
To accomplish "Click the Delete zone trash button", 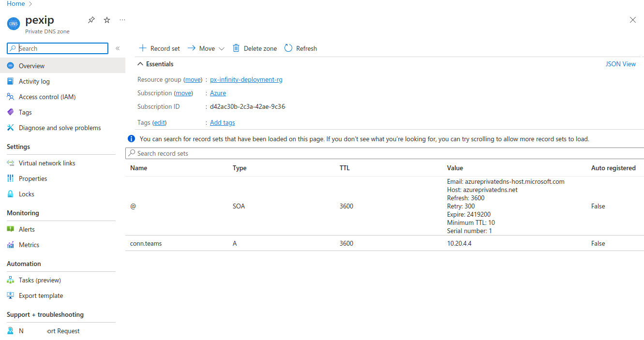I will coord(255,48).
